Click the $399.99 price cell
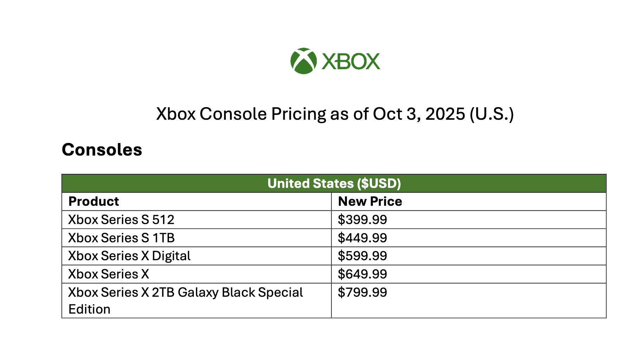Screen dimensions: 644x361 tap(469, 220)
